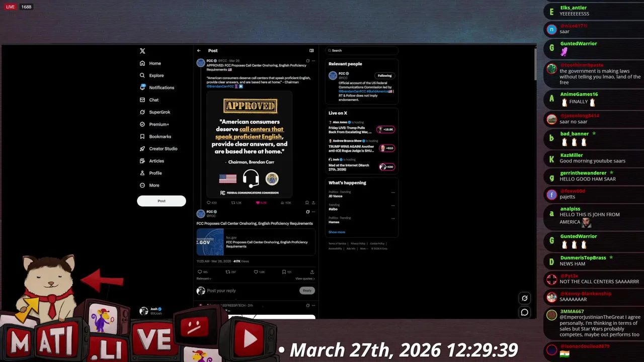Image resolution: width=644 pixels, height=362 pixels.
Task: Click the Creator Studio rocket icon
Action: pyautogui.click(x=142, y=149)
